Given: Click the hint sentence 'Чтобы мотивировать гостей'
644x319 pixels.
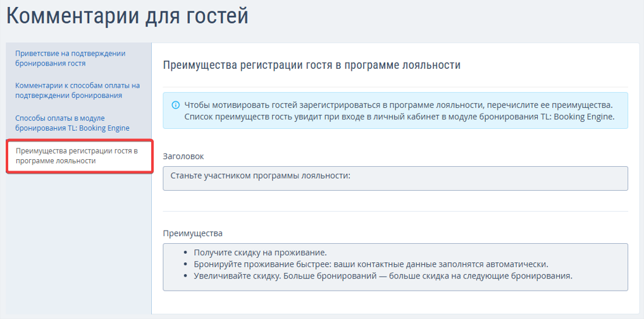Looking at the screenshot, I should (398, 104).
